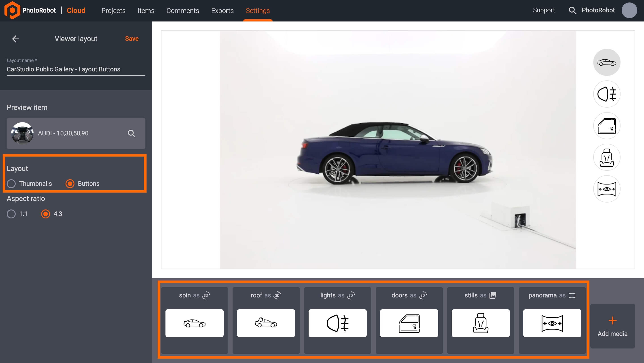Screen dimensions: 644x363
Task: Select the Buttons layout option
Action: tap(70, 183)
